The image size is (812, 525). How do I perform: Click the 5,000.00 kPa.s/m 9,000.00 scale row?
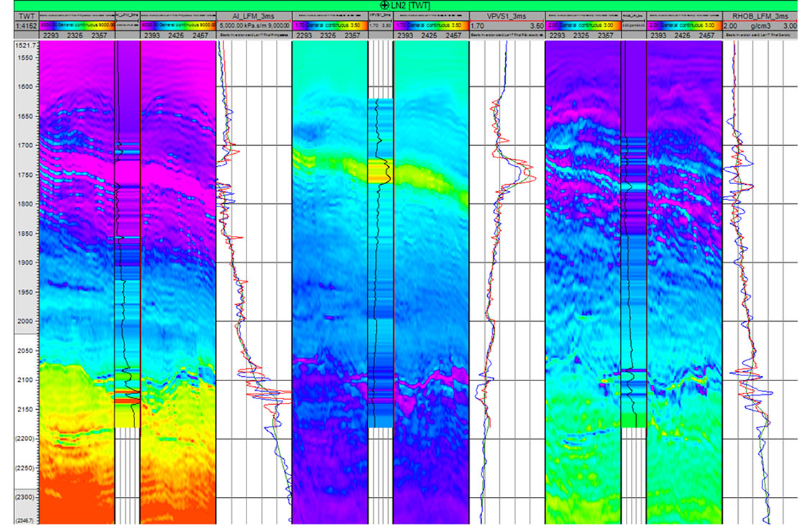click(254, 24)
